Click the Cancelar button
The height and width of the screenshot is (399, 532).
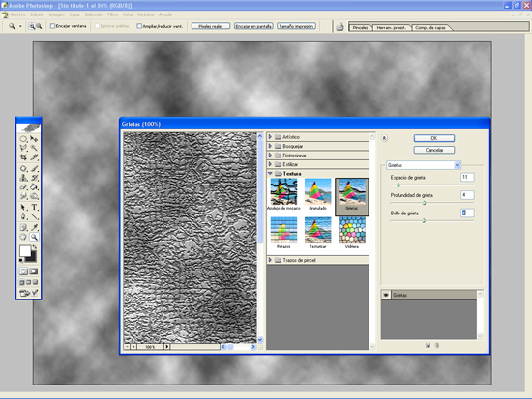(x=434, y=150)
